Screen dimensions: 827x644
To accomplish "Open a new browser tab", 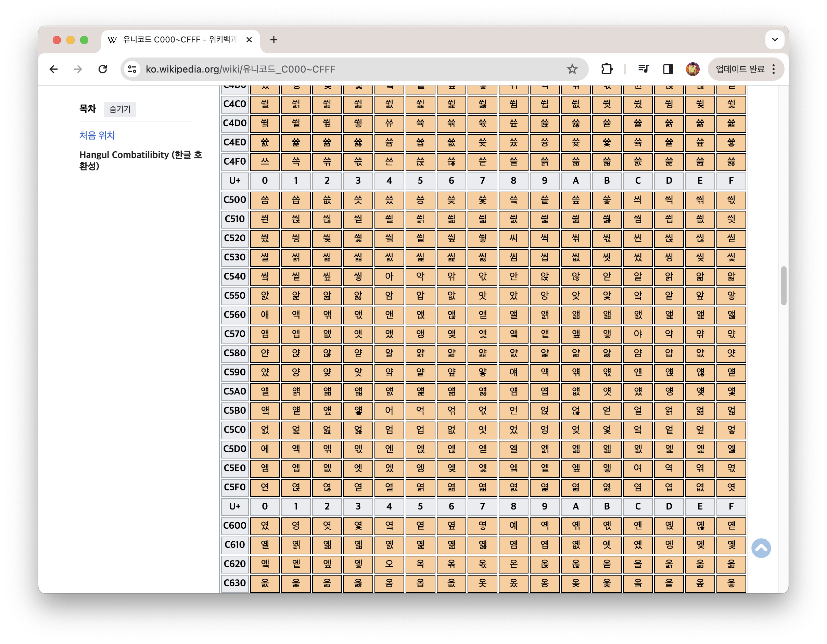I will pyautogui.click(x=274, y=40).
